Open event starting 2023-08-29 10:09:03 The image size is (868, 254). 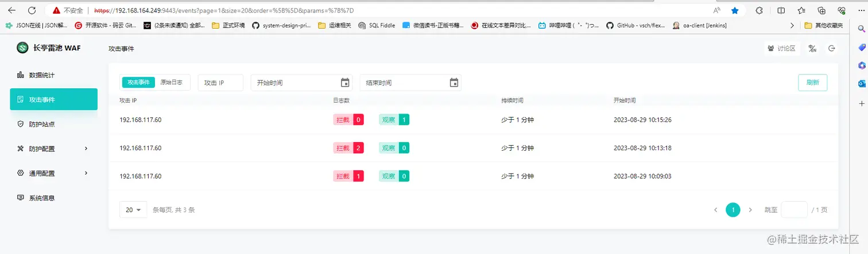click(473, 176)
